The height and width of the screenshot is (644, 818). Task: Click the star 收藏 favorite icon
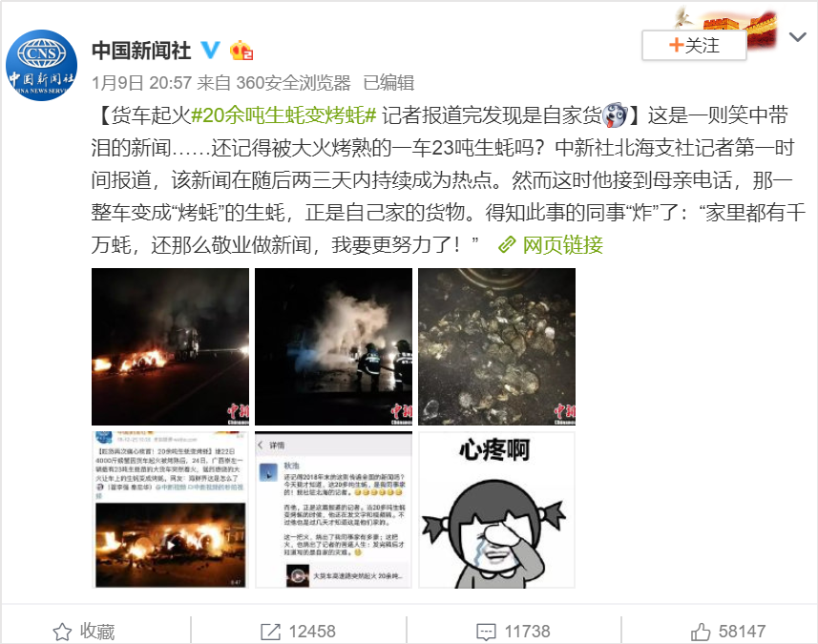pyautogui.click(x=62, y=632)
